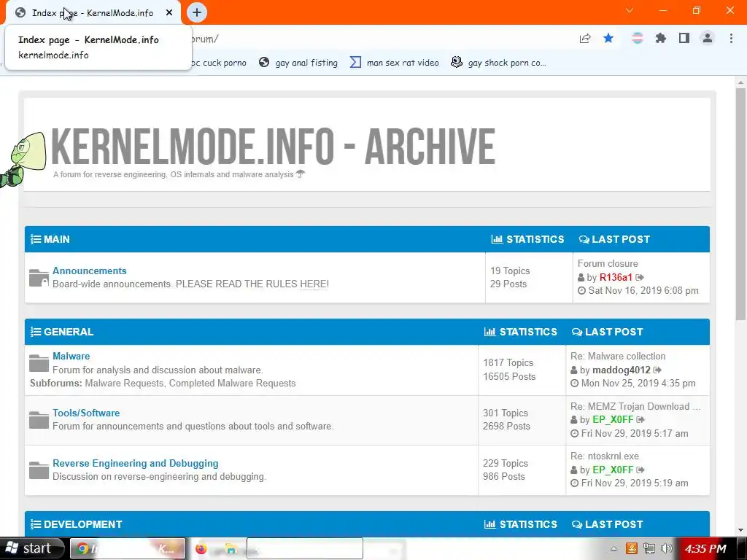
Task: View EP_X0FF profile in Reverse Engineering row
Action: [x=613, y=470]
